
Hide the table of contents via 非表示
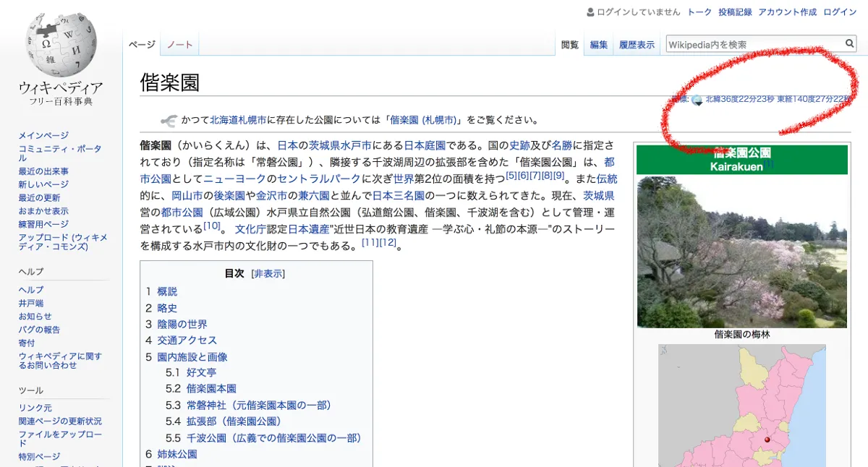[268, 273]
